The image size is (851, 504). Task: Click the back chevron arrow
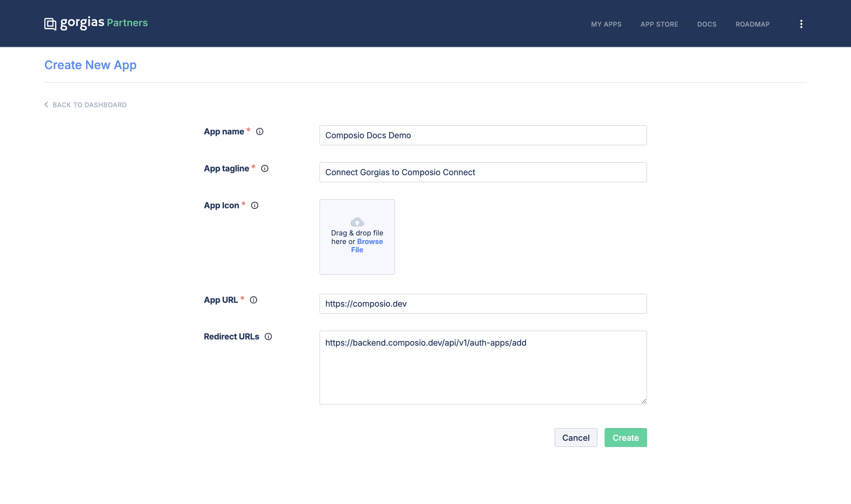click(46, 105)
